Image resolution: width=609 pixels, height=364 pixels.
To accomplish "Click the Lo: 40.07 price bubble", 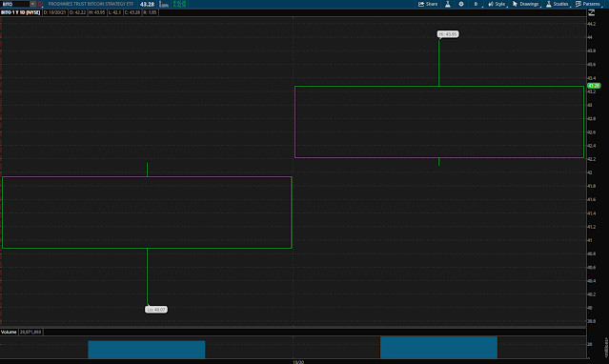I will coord(156,310).
